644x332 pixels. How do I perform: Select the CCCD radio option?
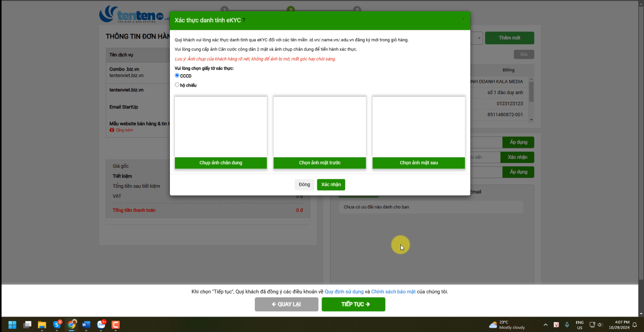pyautogui.click(x=177, y=75)
